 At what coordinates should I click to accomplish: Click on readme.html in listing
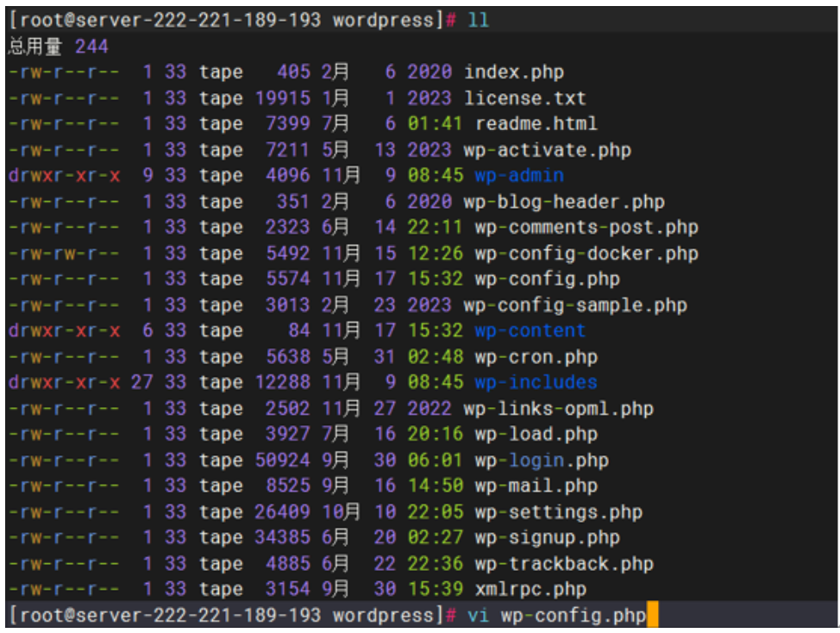(x=536, y=124)
